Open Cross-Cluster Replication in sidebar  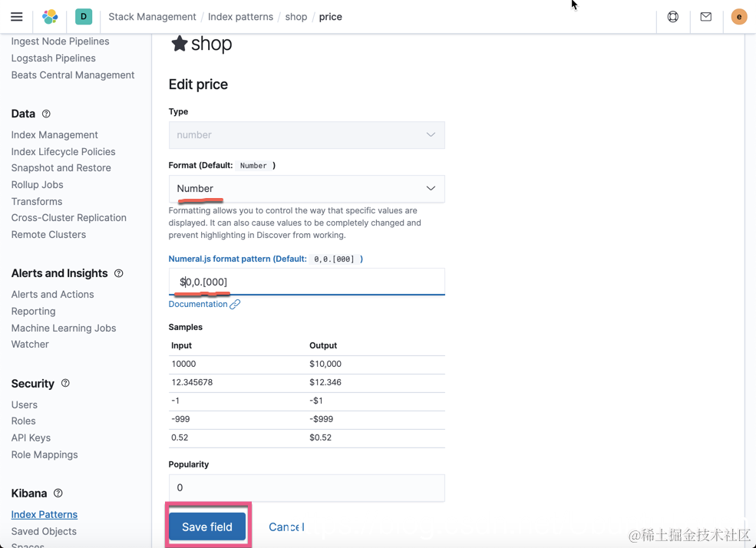click(69, 218)
